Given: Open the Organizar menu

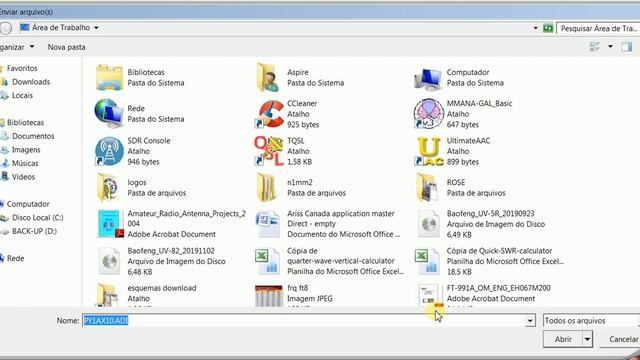Looking at the screenshot, I should (16, 47).
